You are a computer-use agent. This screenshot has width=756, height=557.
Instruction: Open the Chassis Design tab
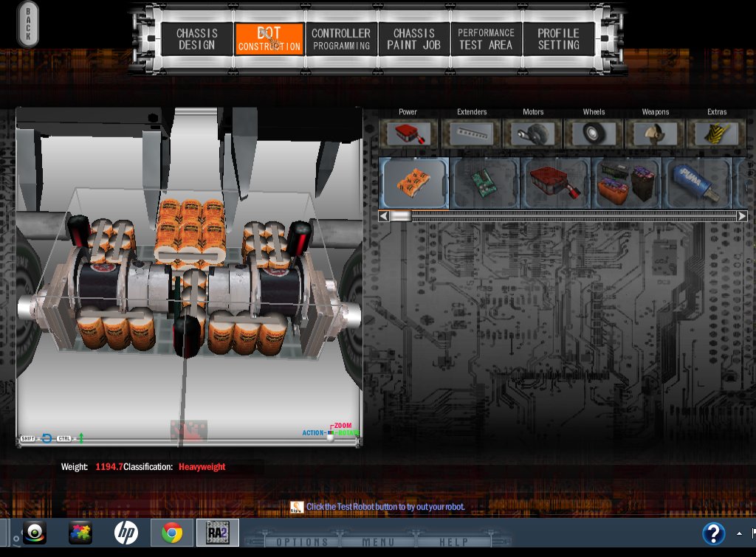196,39
